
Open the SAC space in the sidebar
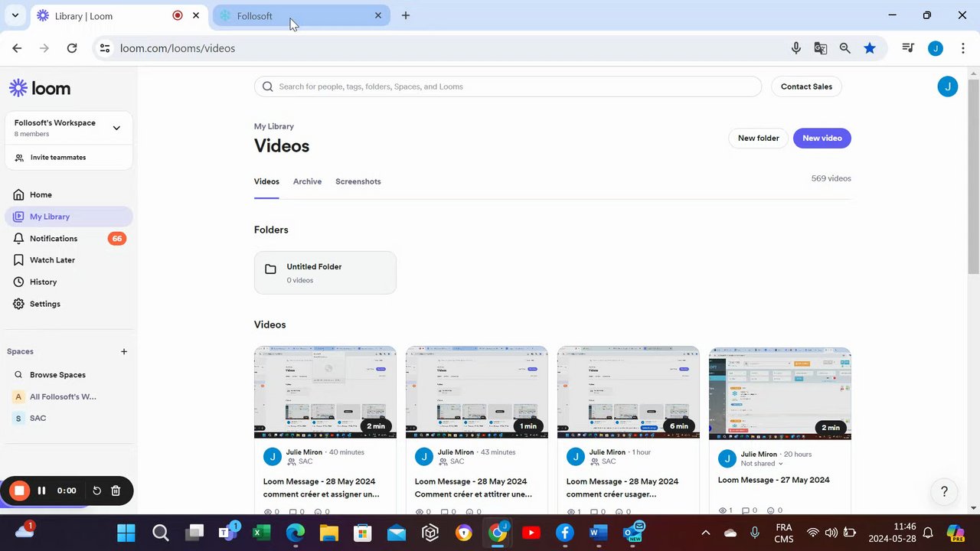coord(69,419)
